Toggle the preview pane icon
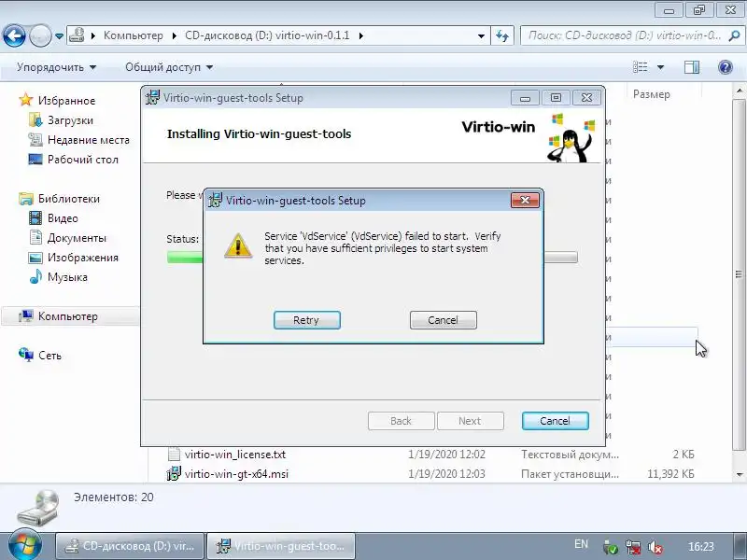The height and width of the screenshot is (560, 747). 692,67
